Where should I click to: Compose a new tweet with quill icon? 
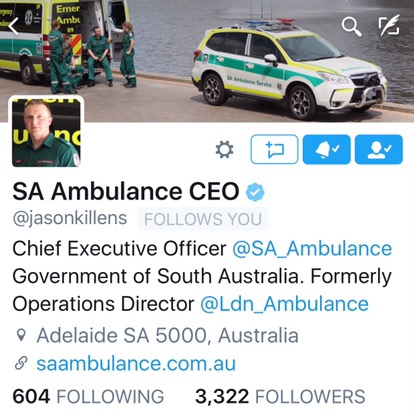pos(389,25)
